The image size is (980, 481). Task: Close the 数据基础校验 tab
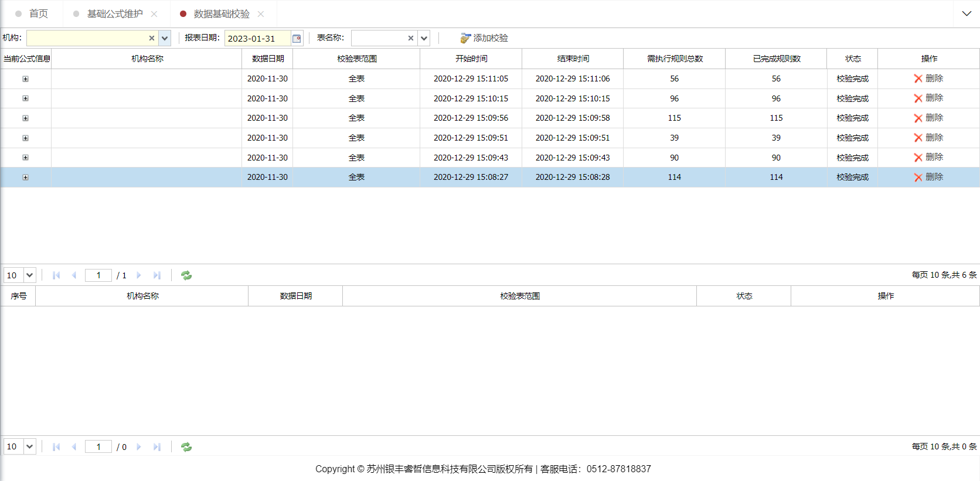[x=261, y=14]
